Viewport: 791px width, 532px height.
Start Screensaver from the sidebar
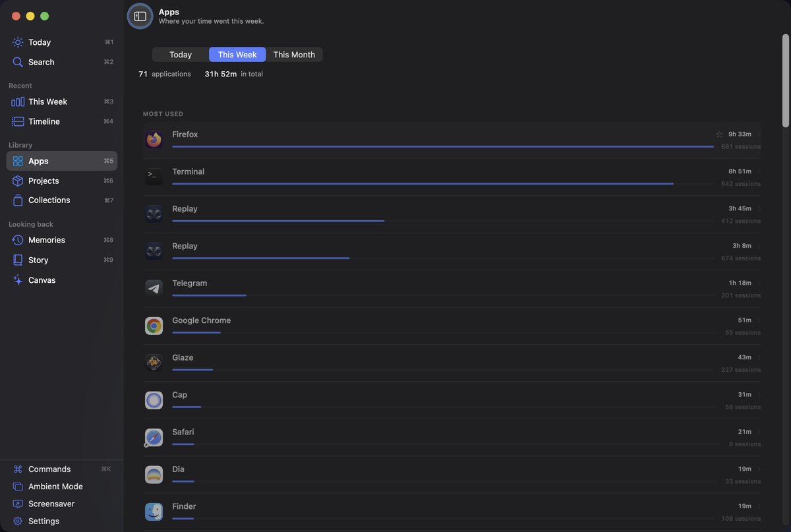coord(62,504)
